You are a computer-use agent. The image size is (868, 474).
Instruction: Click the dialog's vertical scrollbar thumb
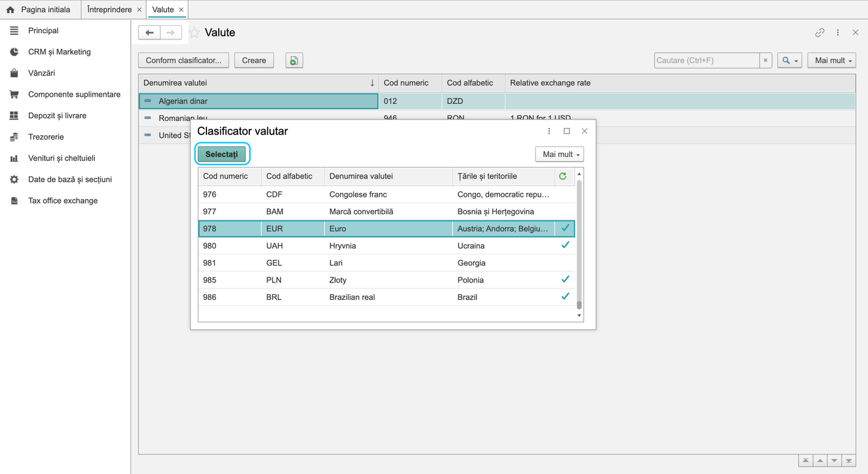[579, 245]
